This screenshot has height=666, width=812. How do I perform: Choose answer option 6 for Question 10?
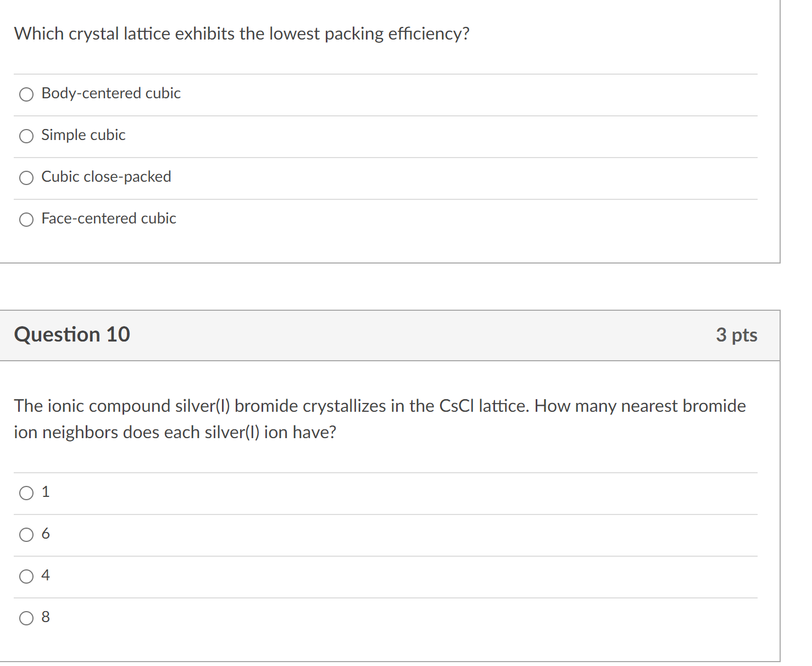tap(26, 534)
